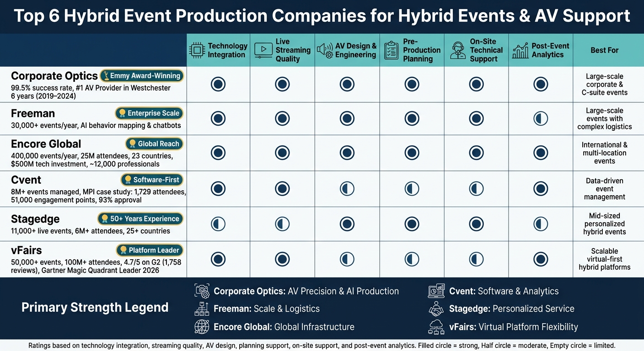Click Freeman's half-circle Post-Event Analytics rating
This screenshot has width=644, height=351.
[x=541, y=119]
